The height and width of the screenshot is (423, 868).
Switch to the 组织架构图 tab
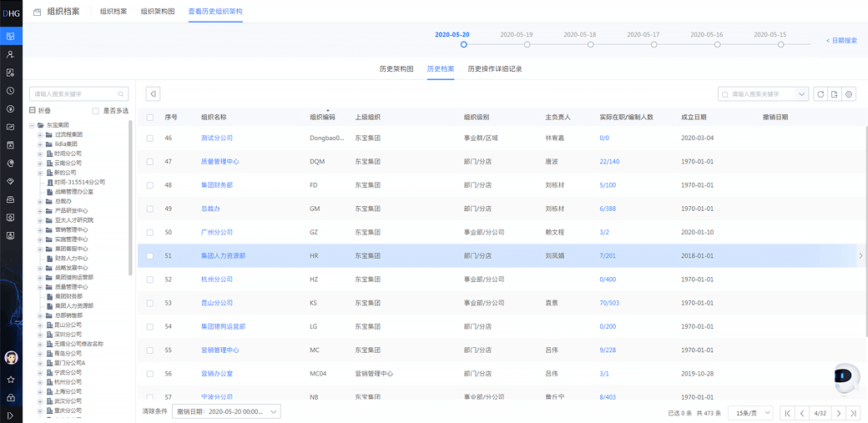[x=158, y=12]
